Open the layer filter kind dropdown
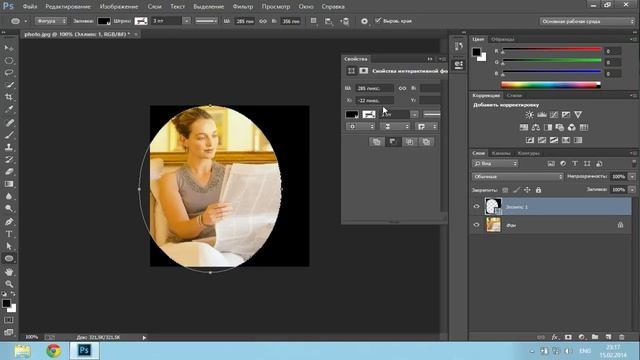Viewport: 640px width, 360px height. coord(495,164)
